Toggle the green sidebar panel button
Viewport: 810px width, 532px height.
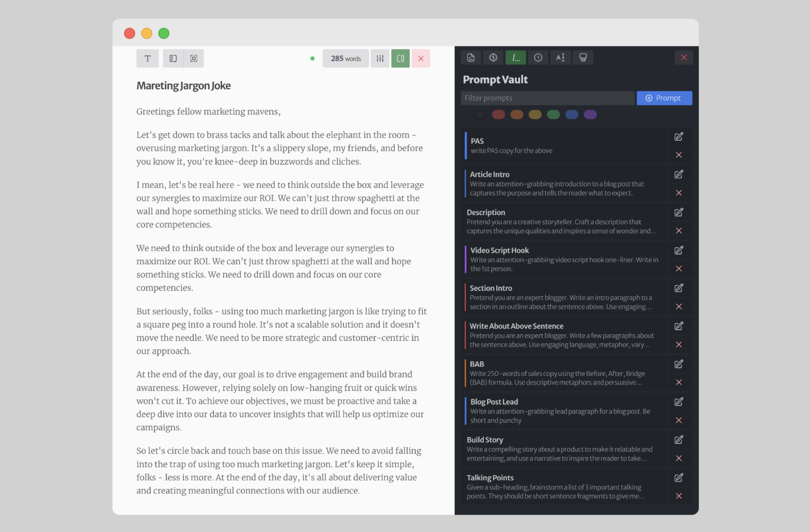[400, 58]
